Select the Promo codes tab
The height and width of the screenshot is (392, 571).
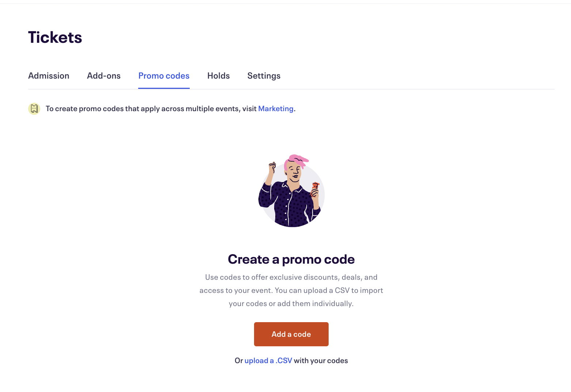164,76
